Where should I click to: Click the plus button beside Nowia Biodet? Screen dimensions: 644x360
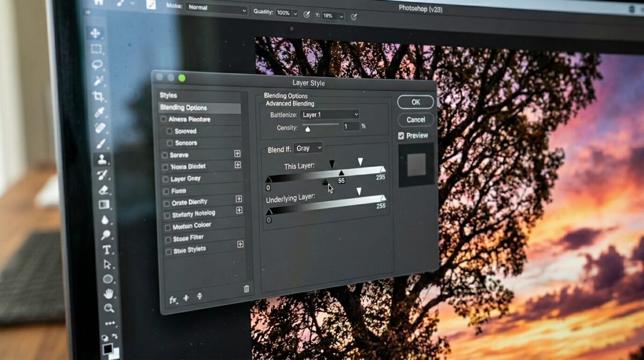(238, 165)
